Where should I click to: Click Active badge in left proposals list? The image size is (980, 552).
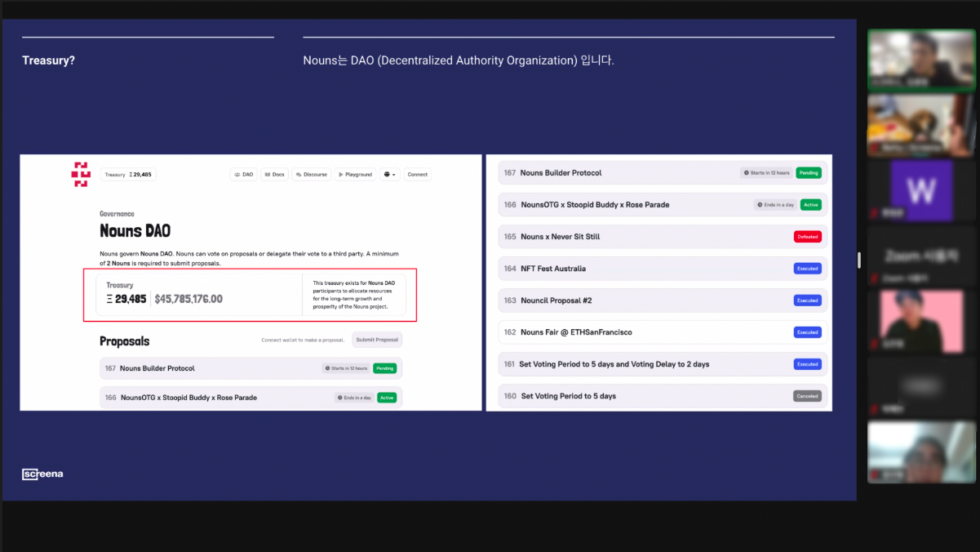[387, 398]
